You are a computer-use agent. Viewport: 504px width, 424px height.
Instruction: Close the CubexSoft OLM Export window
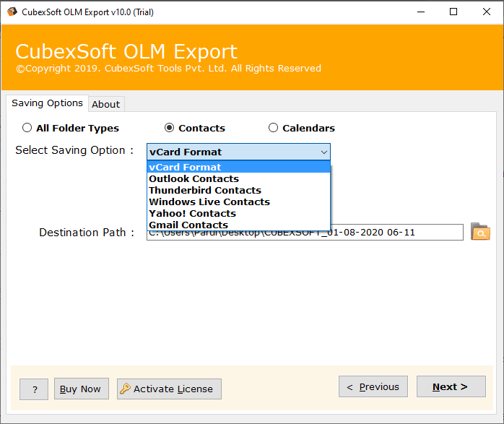click(x=487, y=12)
